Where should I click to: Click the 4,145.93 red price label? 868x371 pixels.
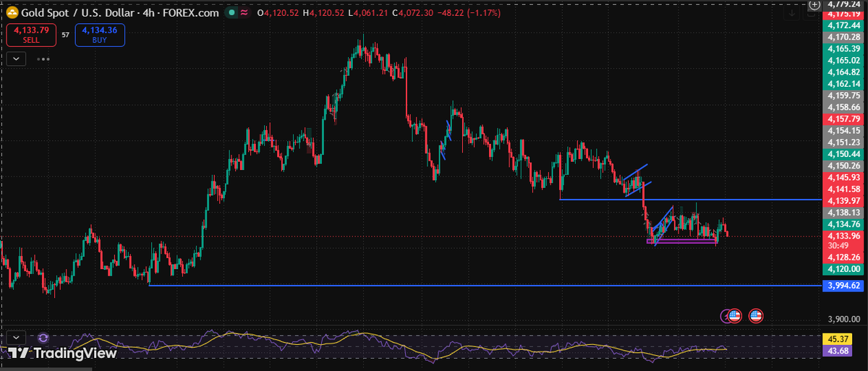tap(843, 177)
